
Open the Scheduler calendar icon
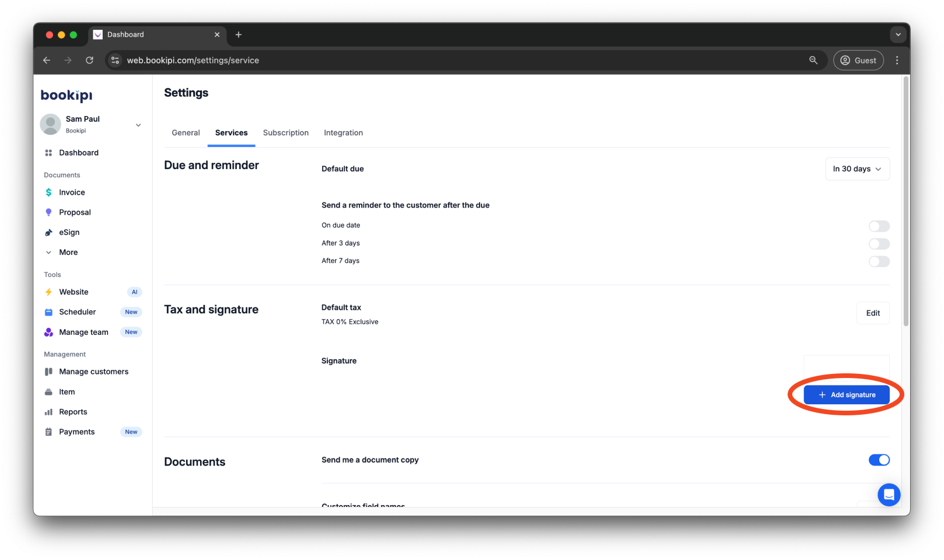(x=49, y=311)
